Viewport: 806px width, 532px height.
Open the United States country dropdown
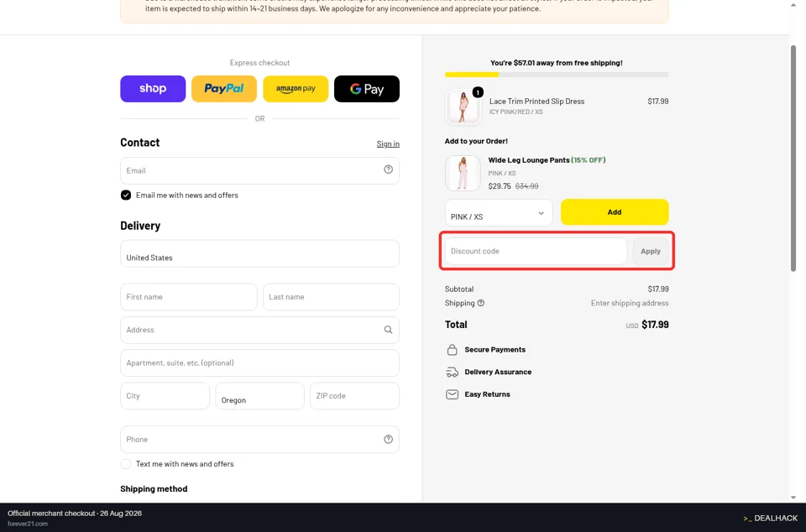pos(259,253)
